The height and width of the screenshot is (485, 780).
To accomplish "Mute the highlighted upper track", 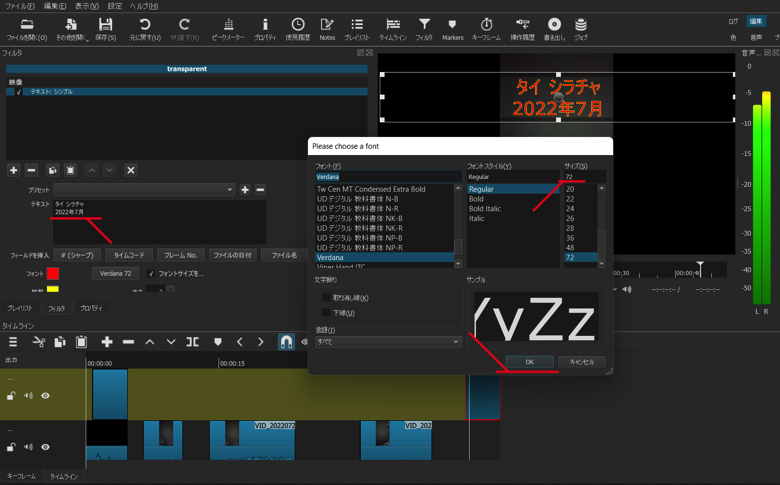I will pyautogui.click(x=28, y=396).
